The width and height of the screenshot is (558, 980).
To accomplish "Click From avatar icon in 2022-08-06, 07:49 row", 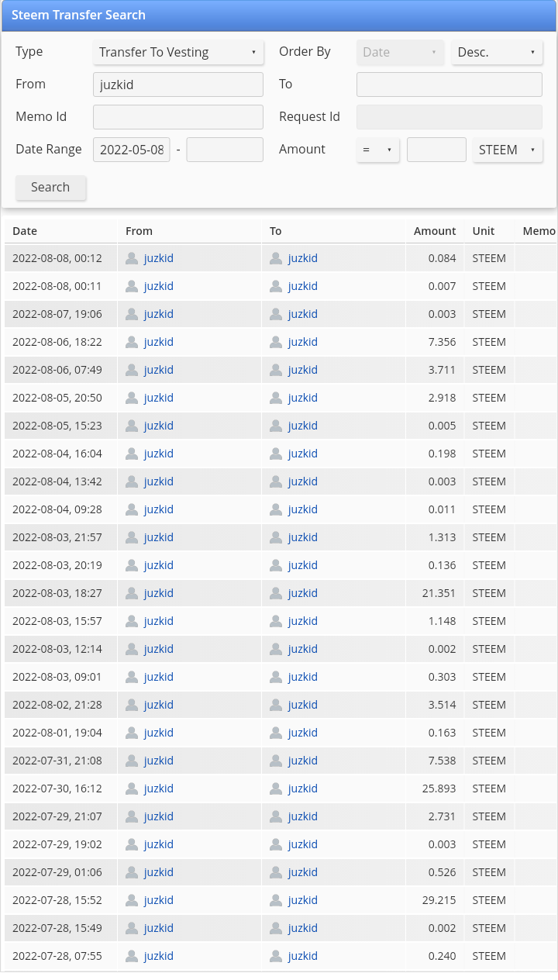I will point(132,370).
